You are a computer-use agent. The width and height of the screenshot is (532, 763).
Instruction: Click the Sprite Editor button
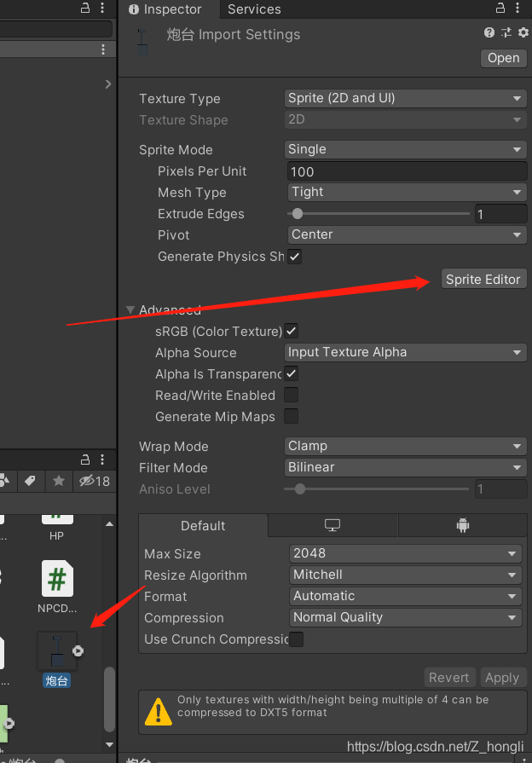pos(483,280)
